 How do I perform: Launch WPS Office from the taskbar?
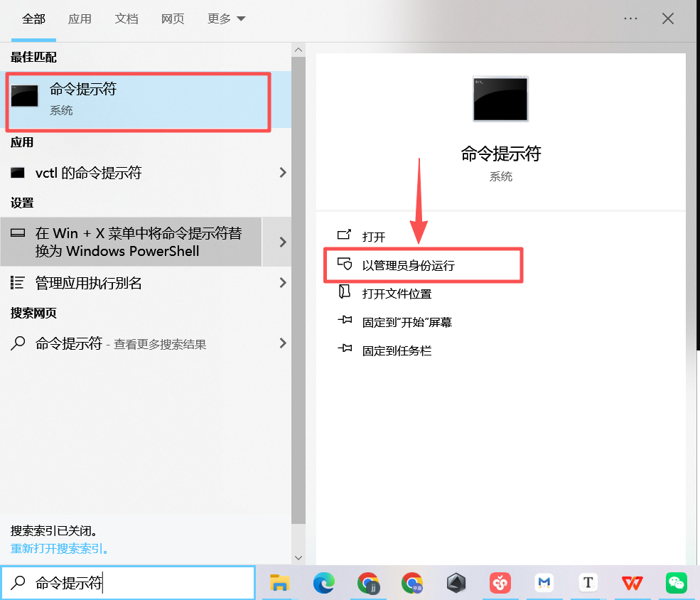[x=632, y=583]
